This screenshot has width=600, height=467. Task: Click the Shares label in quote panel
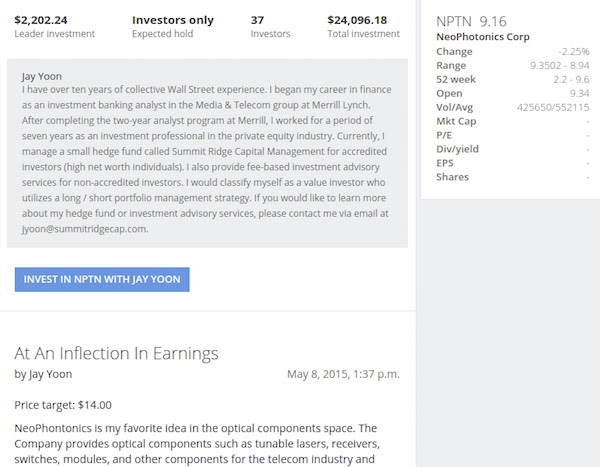click(x=452, y=177)
